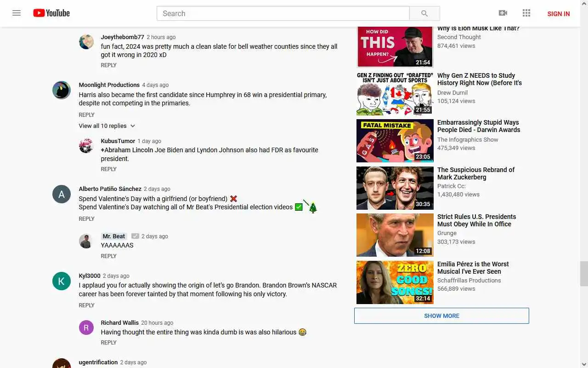
Task: Click SHOW MORE under recommended videos
Action: point(441,316)
